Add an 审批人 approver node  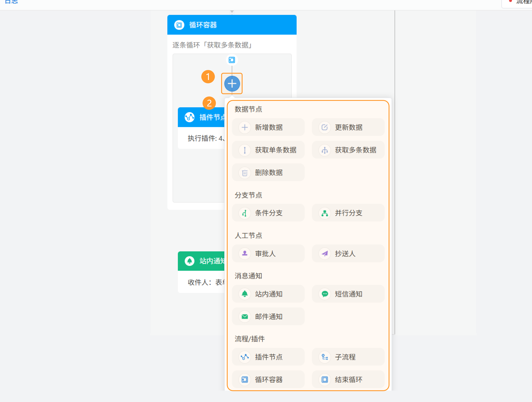coord(268,253)
